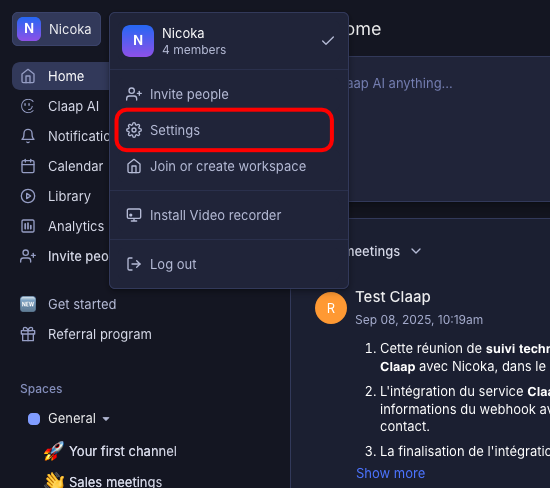Click the Library play-circle icon

click(x=28, y=196)
